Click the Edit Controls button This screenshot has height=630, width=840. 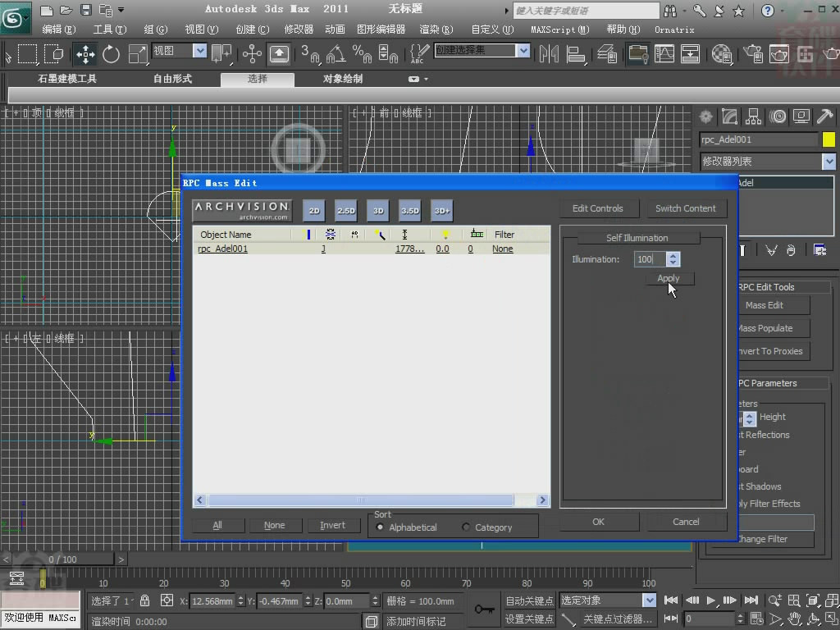[x=598, y=208]
